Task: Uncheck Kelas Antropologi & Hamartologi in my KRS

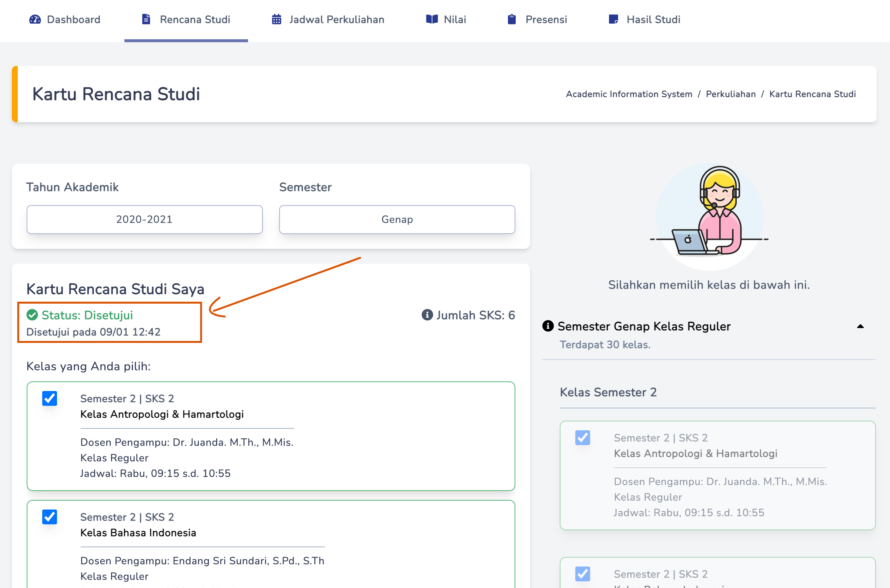Action: 50,398
